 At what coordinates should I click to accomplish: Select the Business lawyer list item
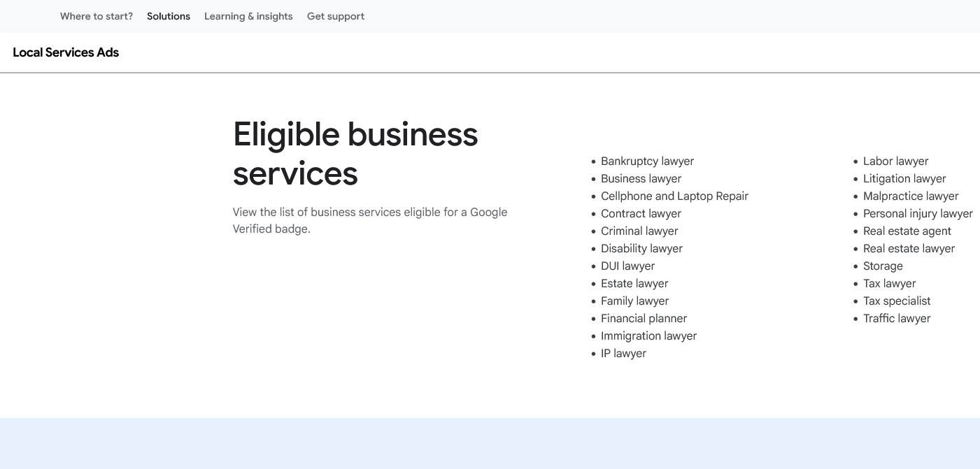(641, 178)
